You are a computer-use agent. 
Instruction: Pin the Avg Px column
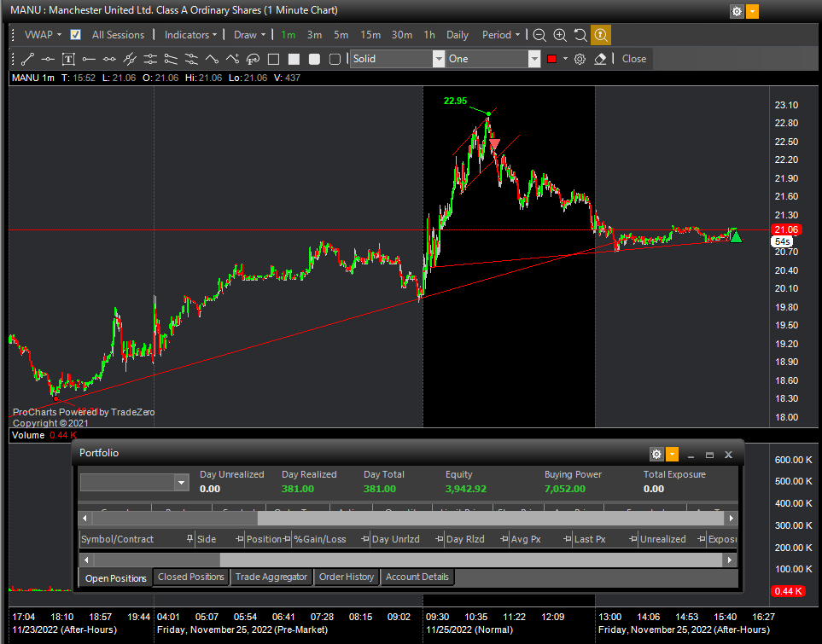568,539
